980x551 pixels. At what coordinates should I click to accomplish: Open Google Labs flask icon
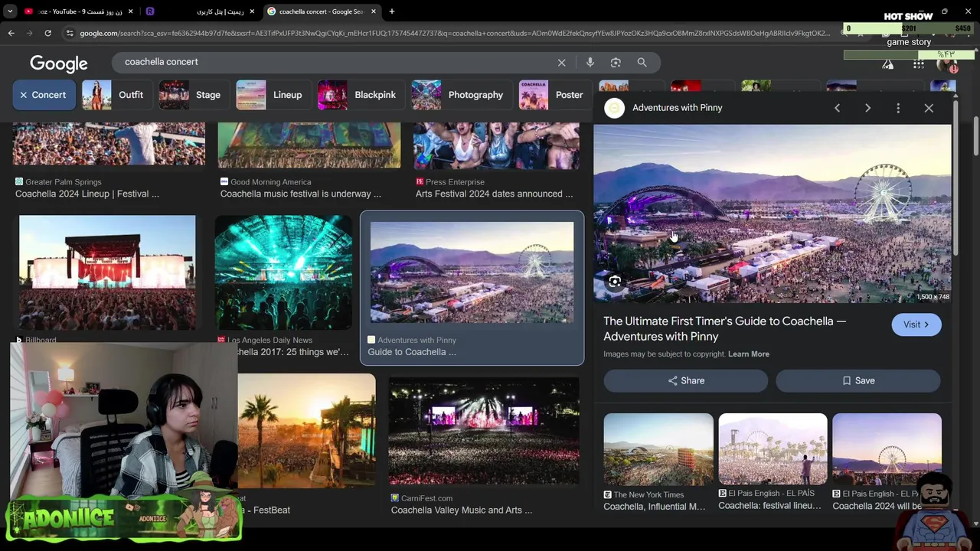[887, 64]
